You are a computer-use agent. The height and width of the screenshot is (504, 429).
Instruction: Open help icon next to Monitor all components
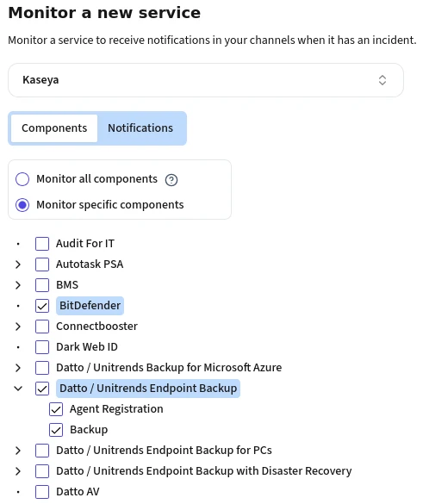pyautogui.click(x=171, y=180)
